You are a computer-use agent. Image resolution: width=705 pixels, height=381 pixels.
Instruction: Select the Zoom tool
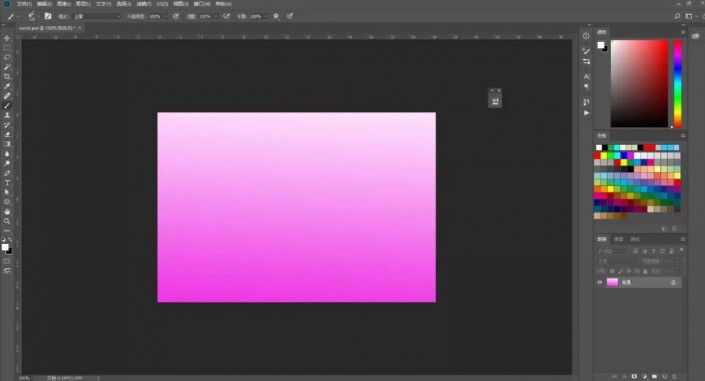[x=7, y=221]
